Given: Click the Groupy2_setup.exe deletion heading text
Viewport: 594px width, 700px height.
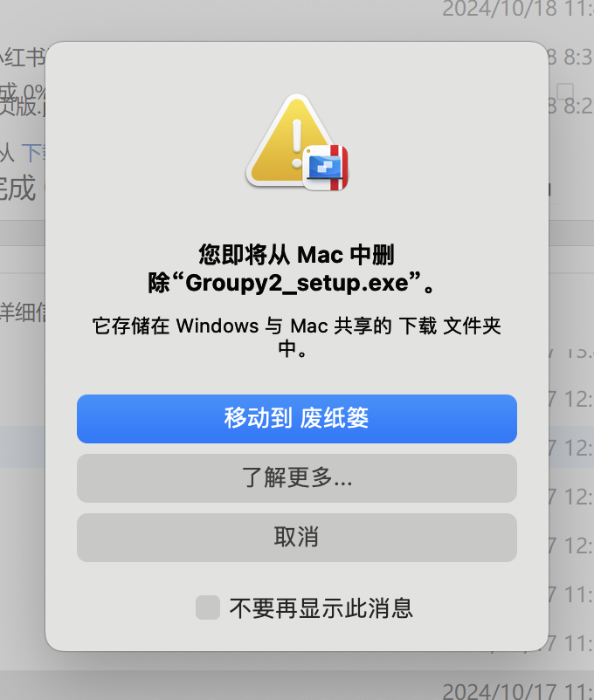Looking at the screenshot, I should click(291, 269).
